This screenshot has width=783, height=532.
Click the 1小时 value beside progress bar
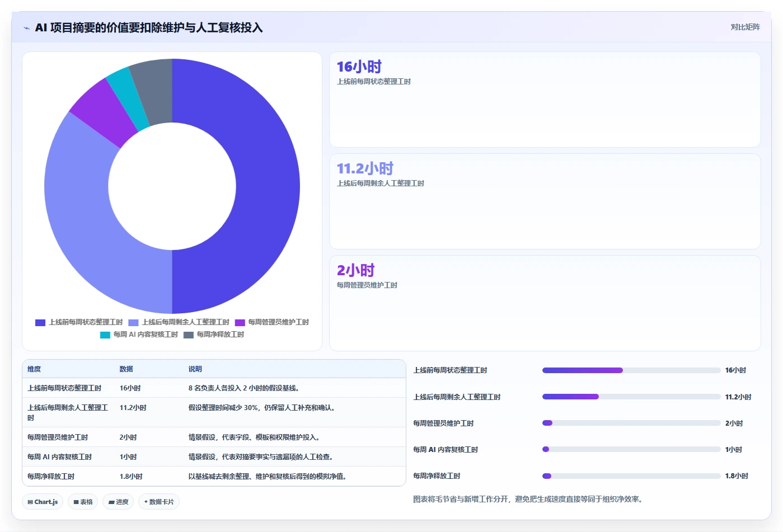tap(733, 450)
